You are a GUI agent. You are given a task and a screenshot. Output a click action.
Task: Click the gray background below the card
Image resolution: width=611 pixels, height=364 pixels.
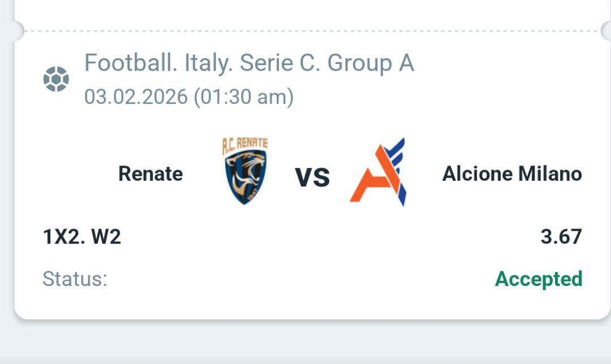click(x=305, y=342)
